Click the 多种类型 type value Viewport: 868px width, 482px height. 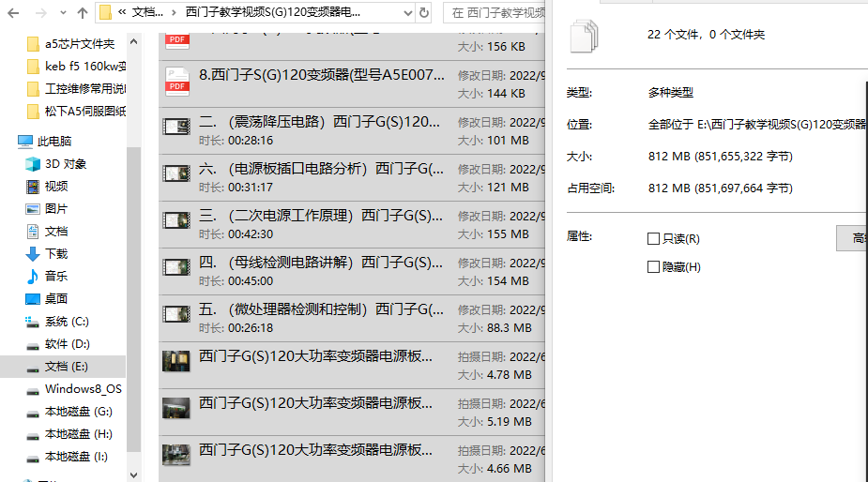click(x=670, y=93)
